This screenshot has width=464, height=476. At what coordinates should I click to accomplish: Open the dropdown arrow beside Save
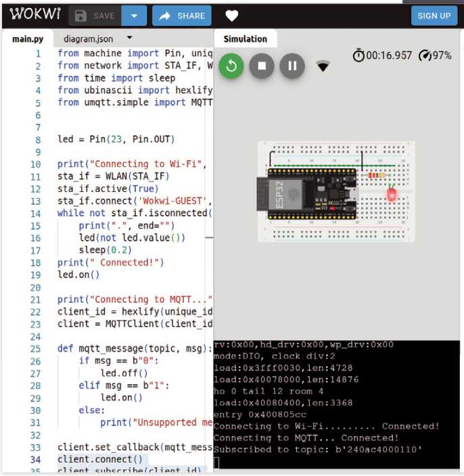[135, 16]
